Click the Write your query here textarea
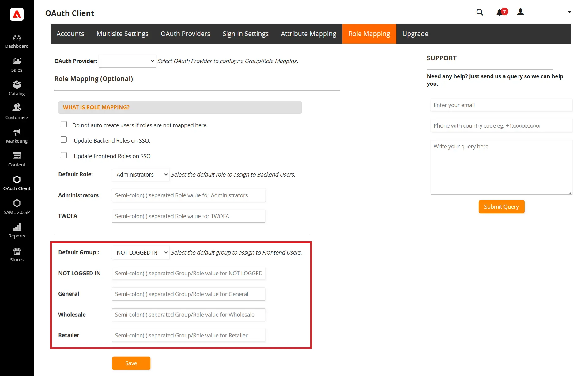The image size is (588, 376). [501, 167]
